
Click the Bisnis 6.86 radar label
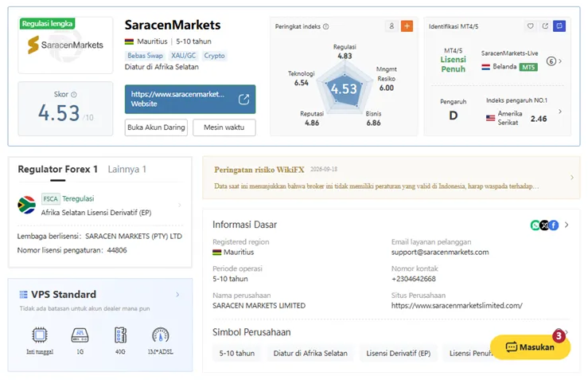373,118
